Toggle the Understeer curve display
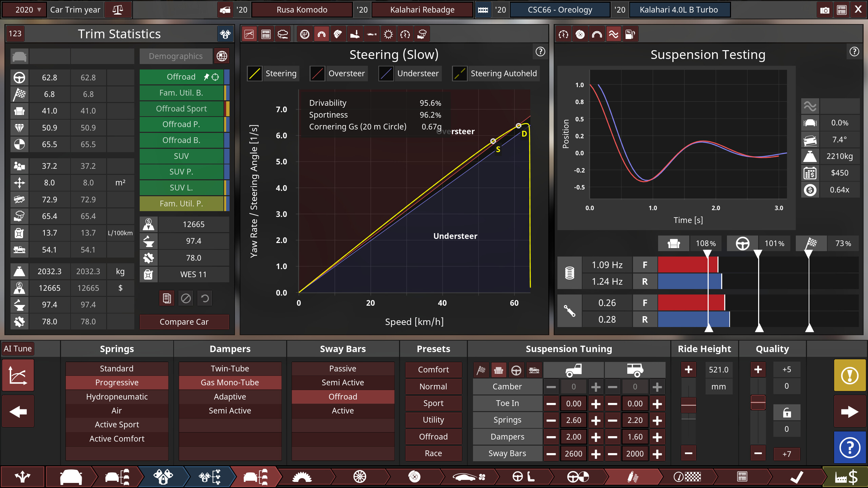Viewport: 868px width, 488px height. pyautogui.click(x=409, y=74)
